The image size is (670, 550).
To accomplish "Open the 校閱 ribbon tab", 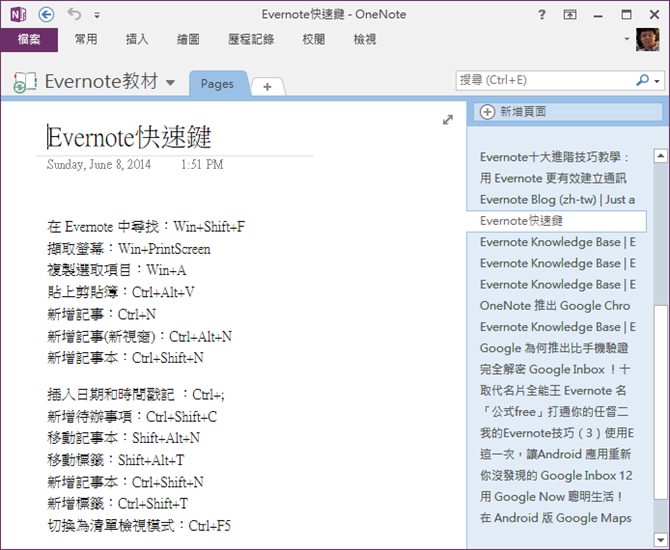I will (314, 39).
